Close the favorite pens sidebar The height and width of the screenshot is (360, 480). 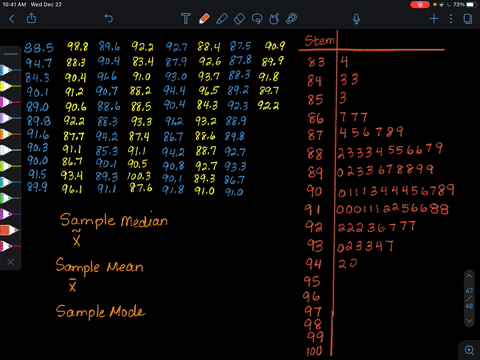10,262
